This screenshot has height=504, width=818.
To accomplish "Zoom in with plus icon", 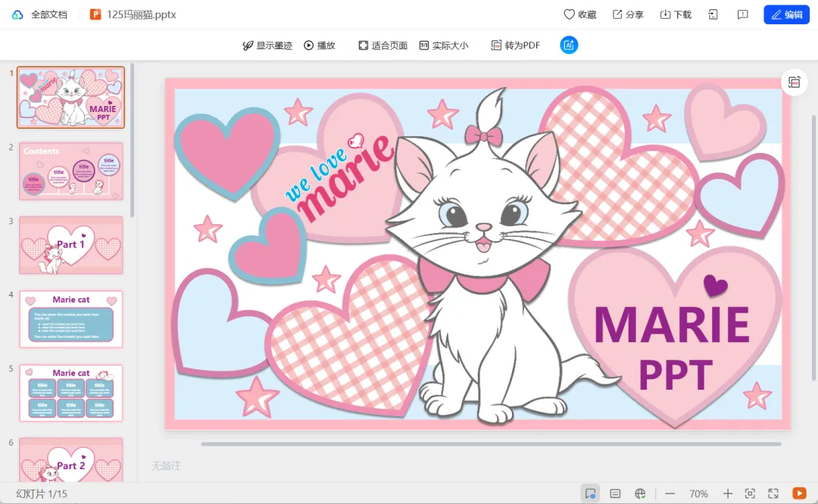I will pyautogui.click(x=728, y=493).
